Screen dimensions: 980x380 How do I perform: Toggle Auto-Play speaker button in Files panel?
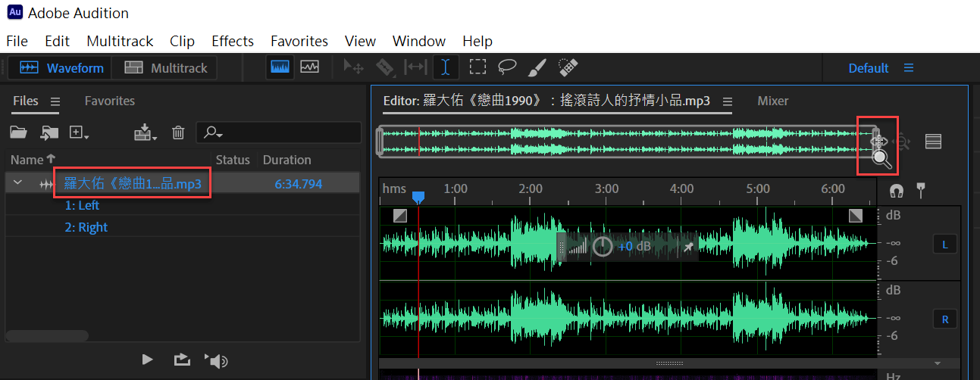216,360
